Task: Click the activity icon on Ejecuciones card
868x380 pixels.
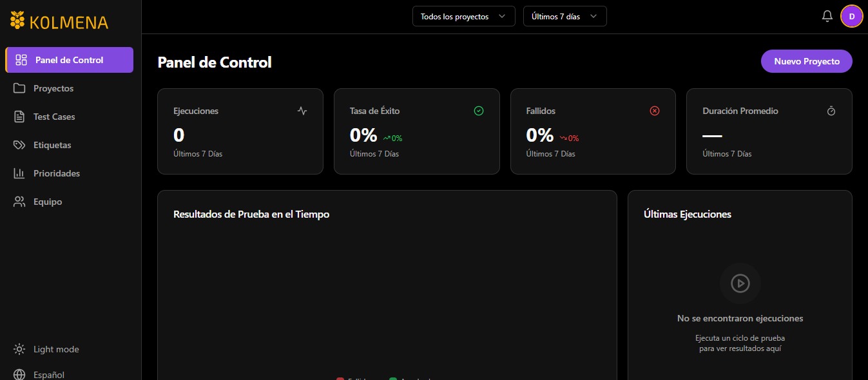Action: point(302,111)
